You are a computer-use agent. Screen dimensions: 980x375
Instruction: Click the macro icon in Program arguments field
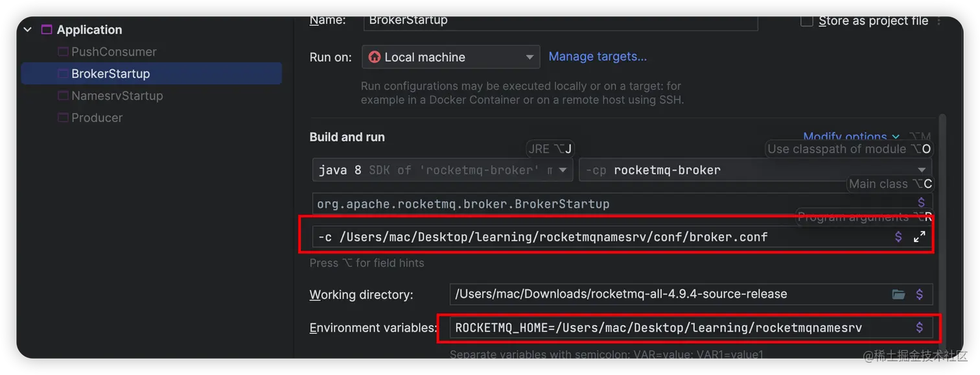(898, 237)
